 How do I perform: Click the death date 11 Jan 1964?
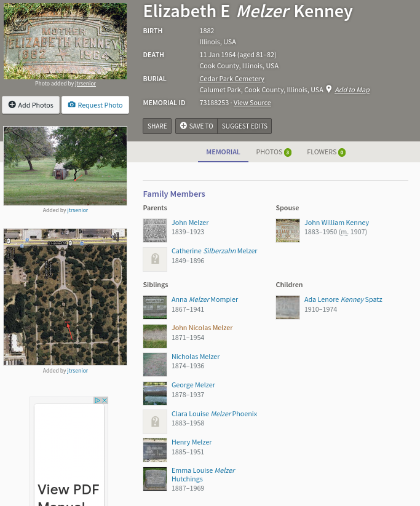pos(218,55)
